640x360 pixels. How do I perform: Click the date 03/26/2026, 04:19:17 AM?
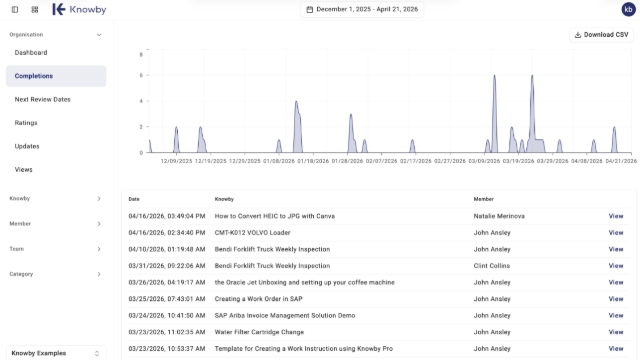click(167, 282)
